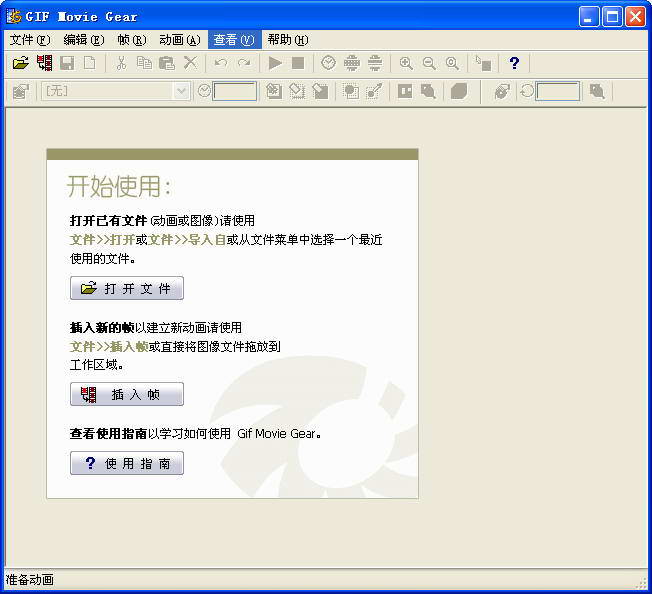Click the 使用指南 button
652x594 pixels.
tap(127, 463)
